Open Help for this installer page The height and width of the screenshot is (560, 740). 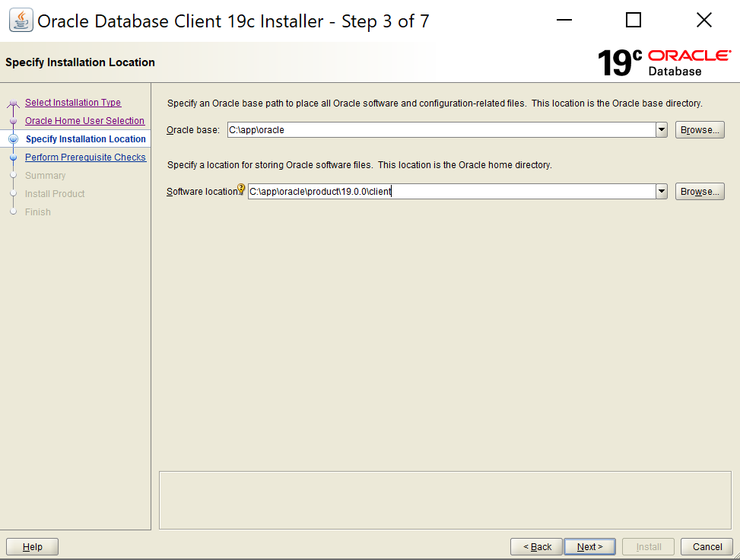click(32, 546)
